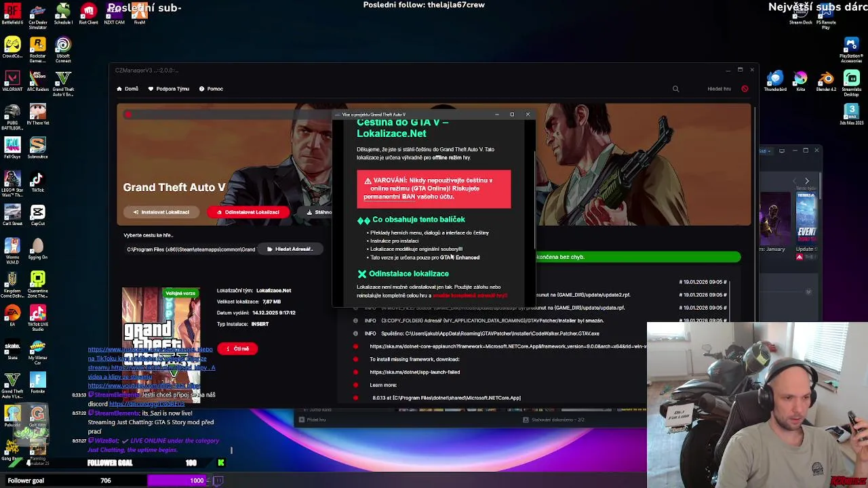
Task: Launch the Worms W.M.D desktop shortcut
Action: click(x=12, y=249)
